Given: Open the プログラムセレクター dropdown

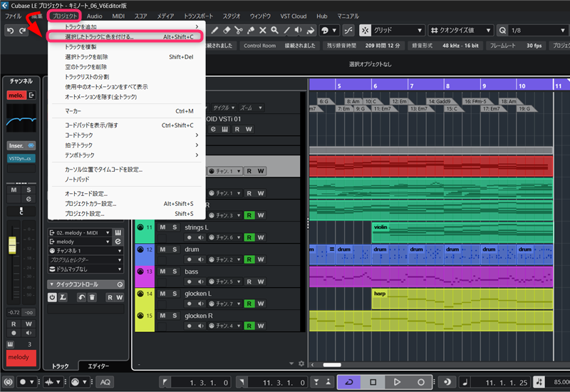Looking at the screenshot, I should 85,260.
